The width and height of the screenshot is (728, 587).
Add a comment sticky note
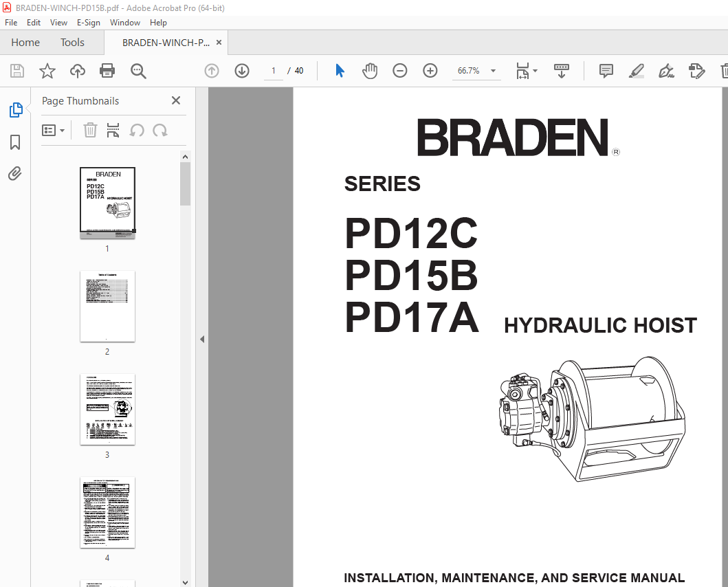coord(606,71)
